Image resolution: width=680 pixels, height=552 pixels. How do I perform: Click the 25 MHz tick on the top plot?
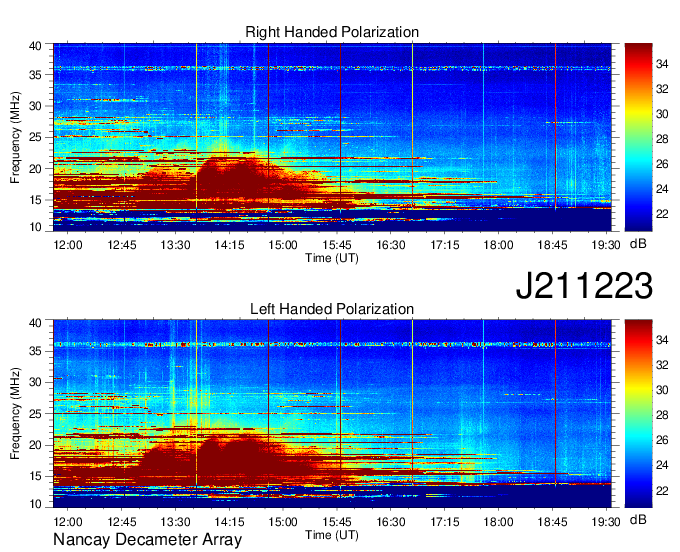[x=35, y=137]
